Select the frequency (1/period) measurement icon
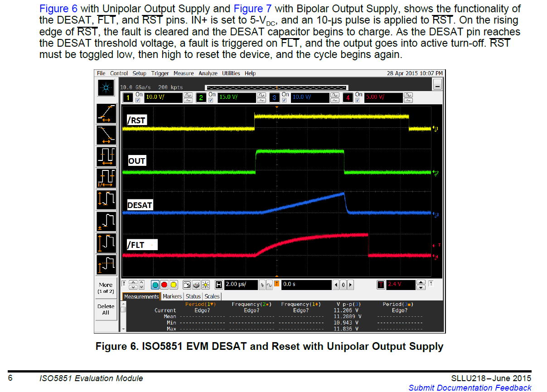Image resolution: width=547 pixels, height=392 pixels. (x=106, y=178)
